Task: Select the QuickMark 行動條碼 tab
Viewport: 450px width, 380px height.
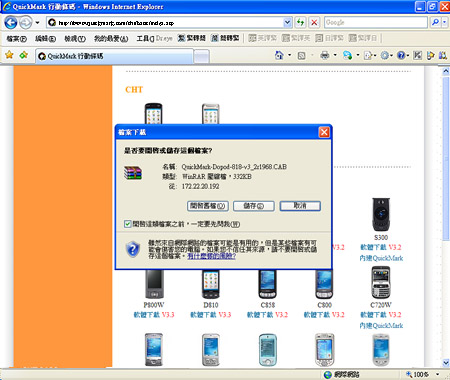Action: click(x=114, y=56)
